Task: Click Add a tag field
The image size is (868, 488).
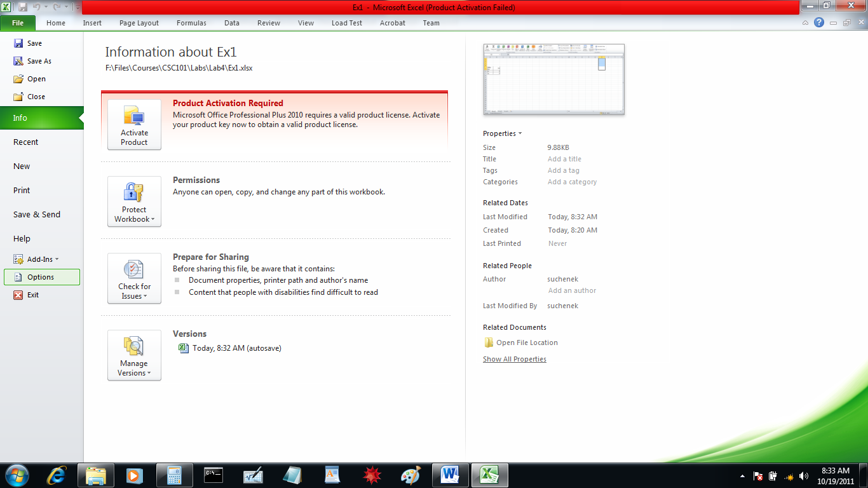Action: (x=564, y=170)
